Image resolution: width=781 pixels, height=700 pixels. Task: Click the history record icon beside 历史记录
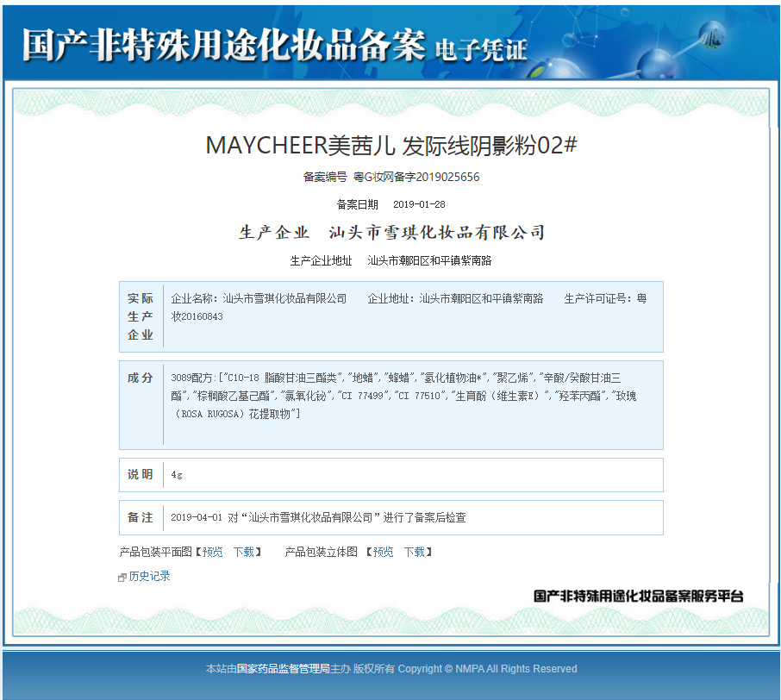pyautogui.click(x=122, y=578)
